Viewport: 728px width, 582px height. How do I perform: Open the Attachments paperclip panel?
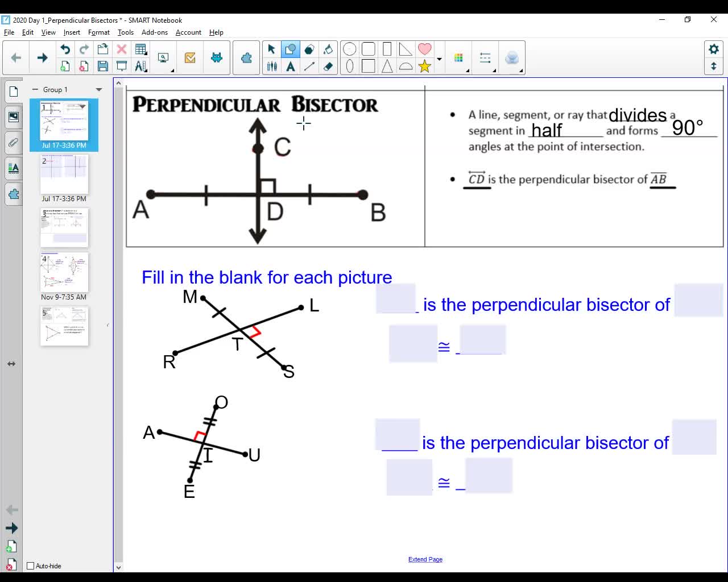pyautogui.click(x=13, y=143)
